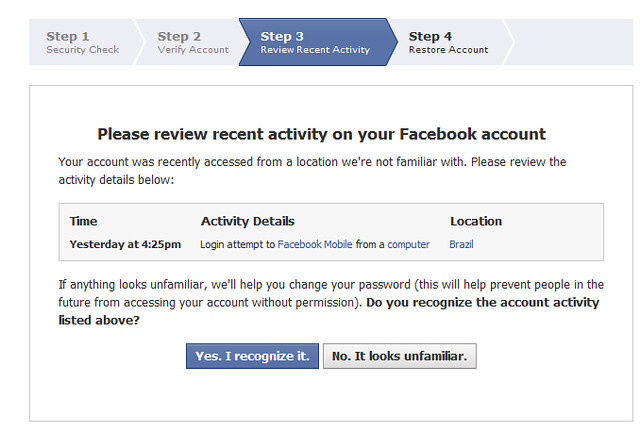This screenshot has width=640, height=432.
Task: Click the Location column header
Action: click(x=475, y=221)
